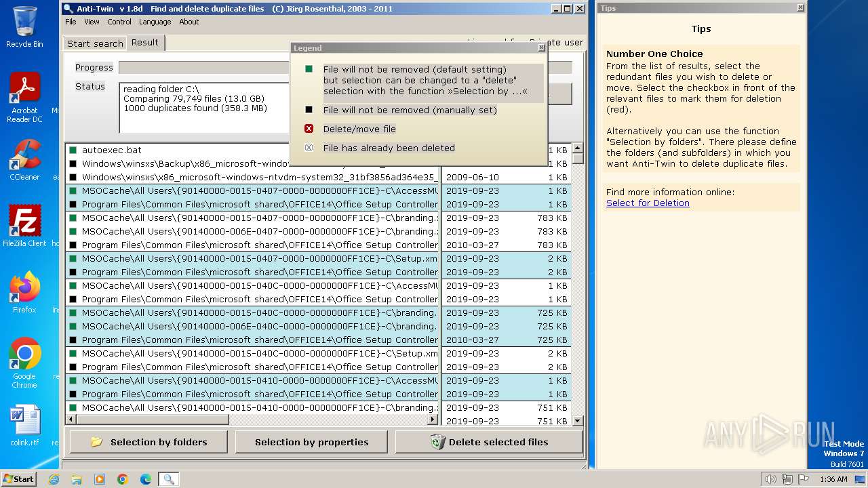This screenshot has width=868, height=488.
Task: Open File Explorer from taskbar
Action: pos(77,479)
